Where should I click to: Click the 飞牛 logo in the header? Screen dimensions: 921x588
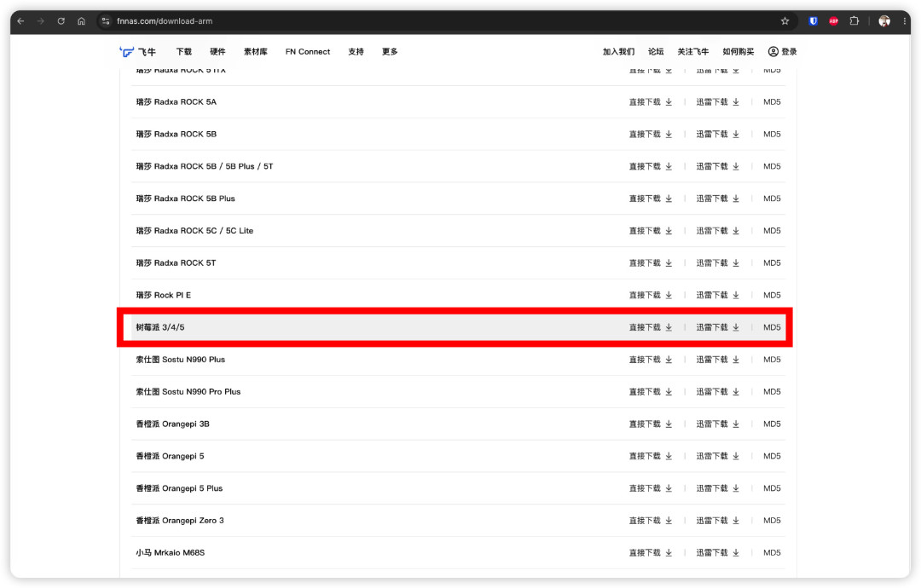(x=137, y=52)
